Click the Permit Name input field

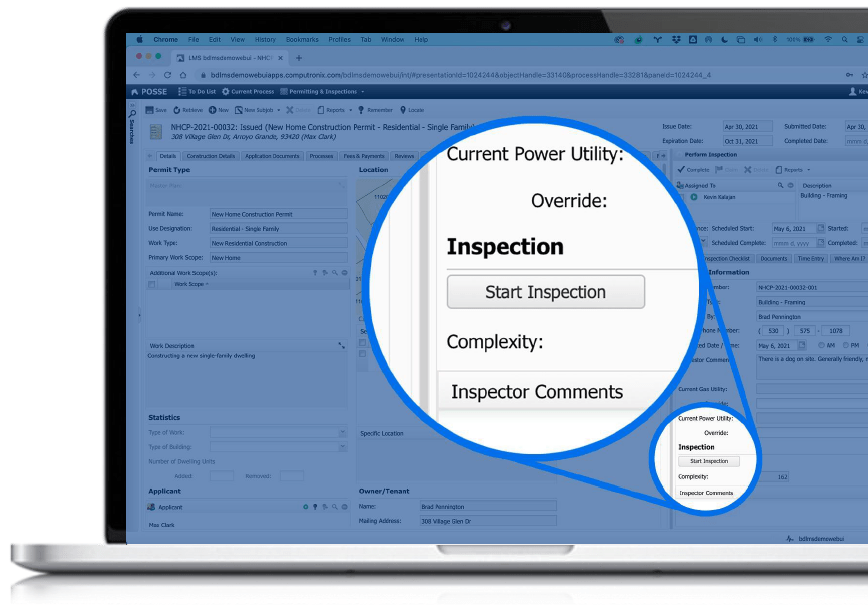coord(277,214)
